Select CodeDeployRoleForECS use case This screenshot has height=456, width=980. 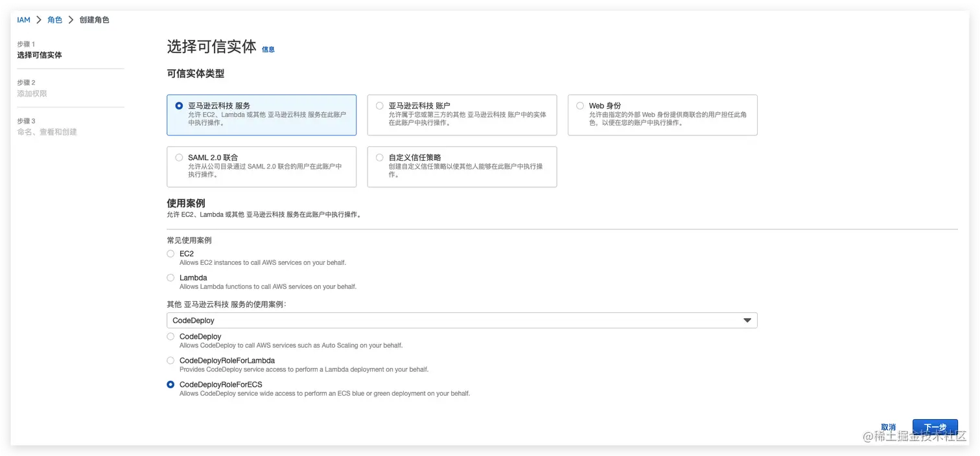coord(170,385)
